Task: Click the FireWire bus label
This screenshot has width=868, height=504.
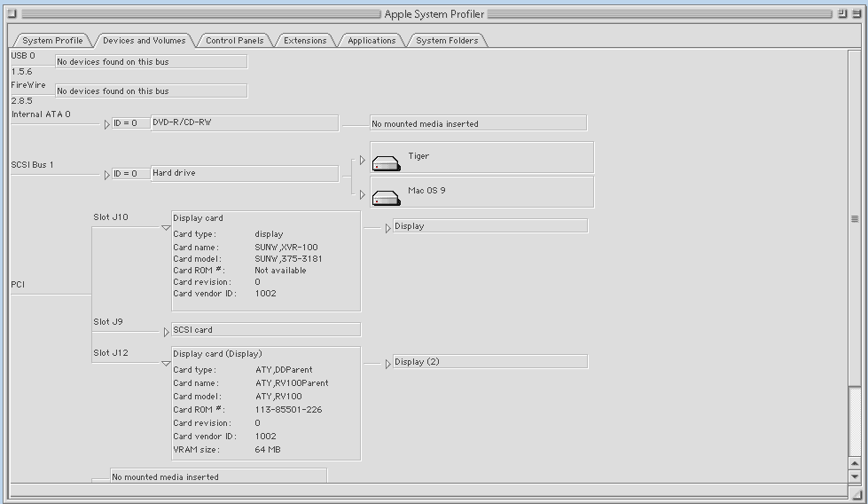Action: (28, 84)
